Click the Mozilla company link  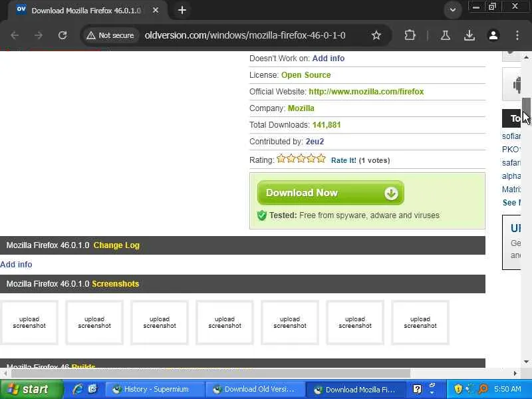(301, 108)
